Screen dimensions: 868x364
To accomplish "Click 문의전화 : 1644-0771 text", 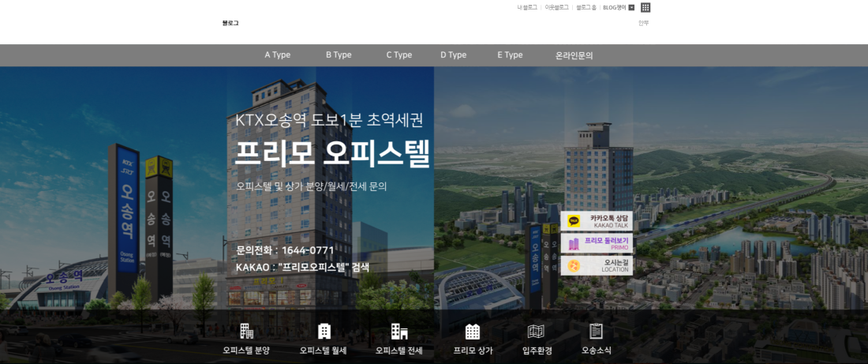I will pos(285,250).
